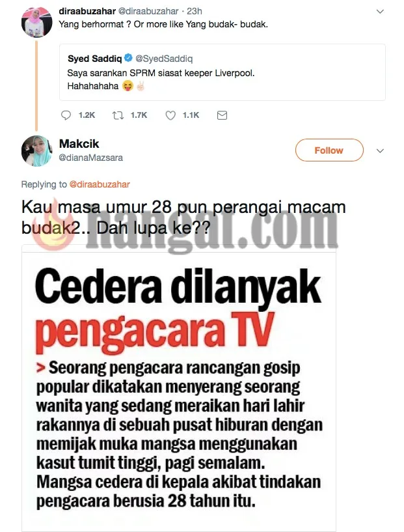Click the 1.7K retweet count
The height and width of the screenshot is (532, 404).
coord(139,115)
